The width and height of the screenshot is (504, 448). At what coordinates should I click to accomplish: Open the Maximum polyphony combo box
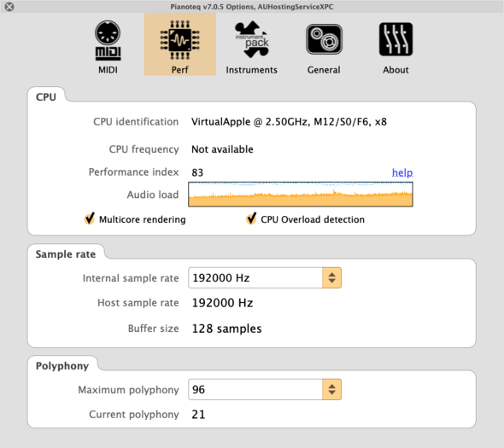point(265,390)
